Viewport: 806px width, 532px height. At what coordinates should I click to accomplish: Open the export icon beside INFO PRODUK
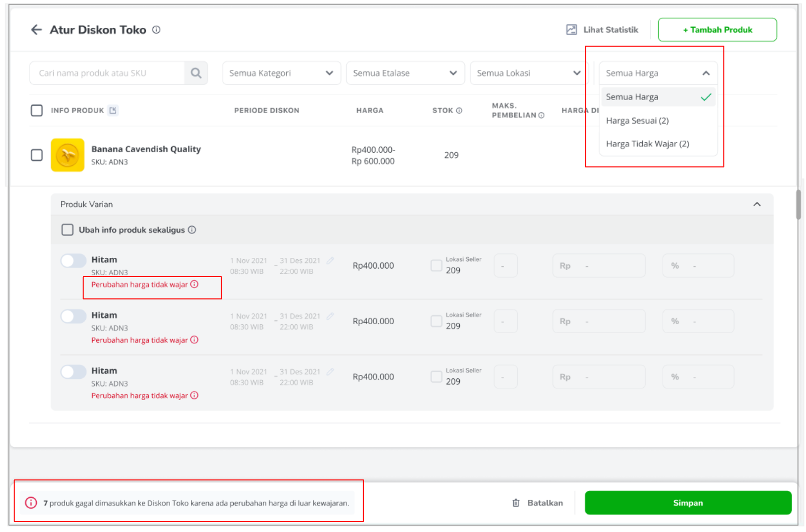[113, 110]
